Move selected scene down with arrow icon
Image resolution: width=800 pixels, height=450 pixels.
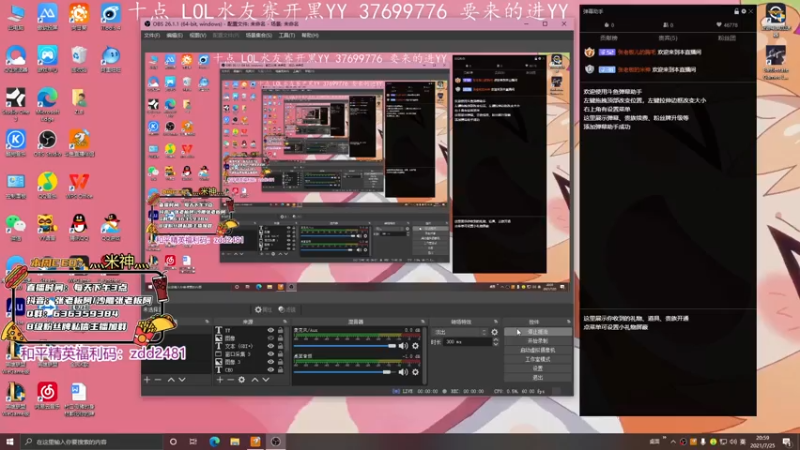pyautogui.click(x=182, y=380)
